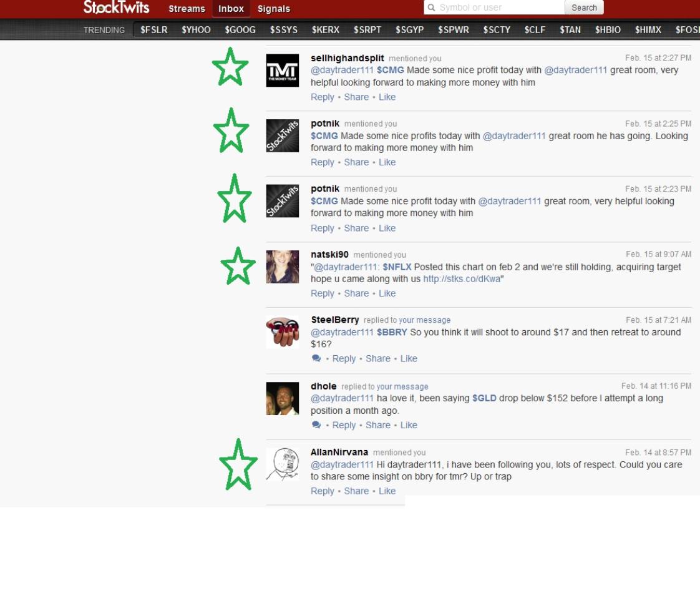This screenshot has height=593, width=700.
Task: Select trending ticker $FSLR
Action: pos(154,30)
